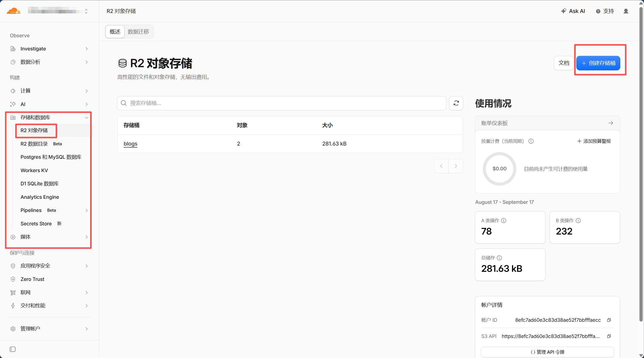Open the blogs bucket link

[x=130, y=144]
